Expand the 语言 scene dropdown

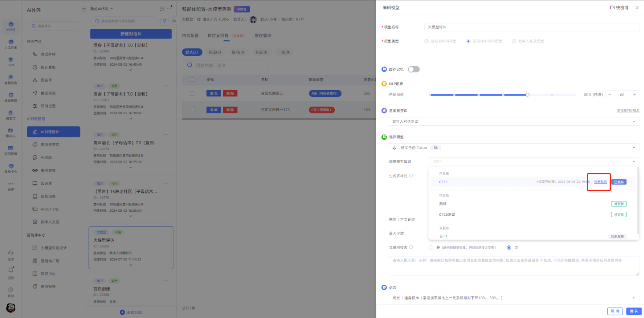514,298
